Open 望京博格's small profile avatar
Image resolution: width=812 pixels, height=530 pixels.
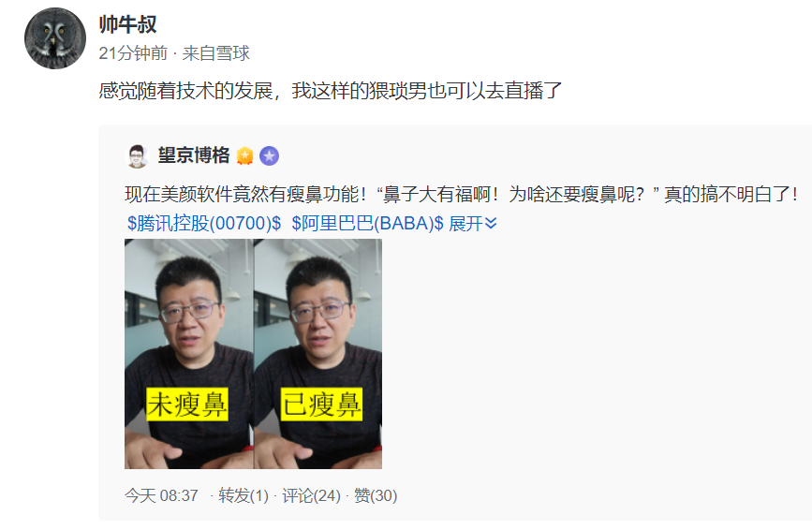(138, 155)
